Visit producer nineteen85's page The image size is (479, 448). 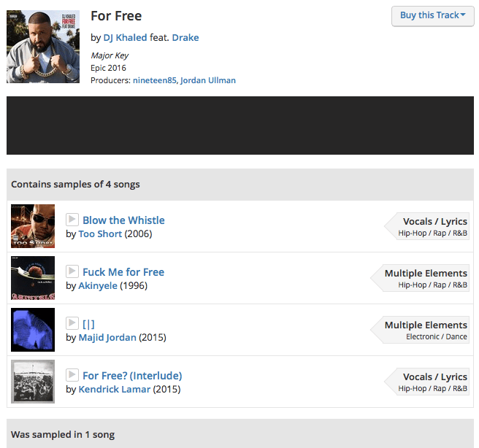click(154, 80)
